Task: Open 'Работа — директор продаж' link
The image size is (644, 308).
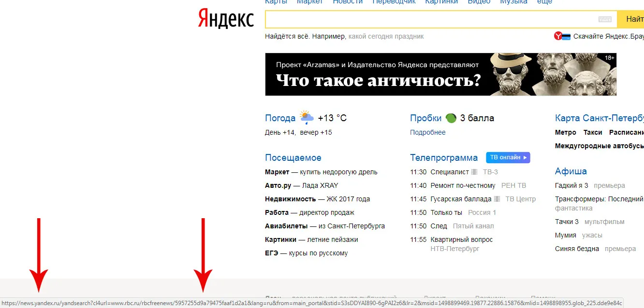Action: coord(309,212)
